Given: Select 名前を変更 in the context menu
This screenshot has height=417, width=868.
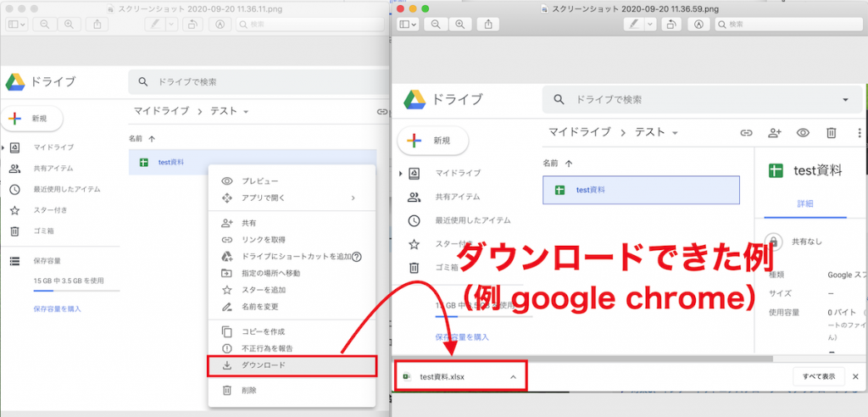Looking at the screenshot, I should (x=260, y=307).
